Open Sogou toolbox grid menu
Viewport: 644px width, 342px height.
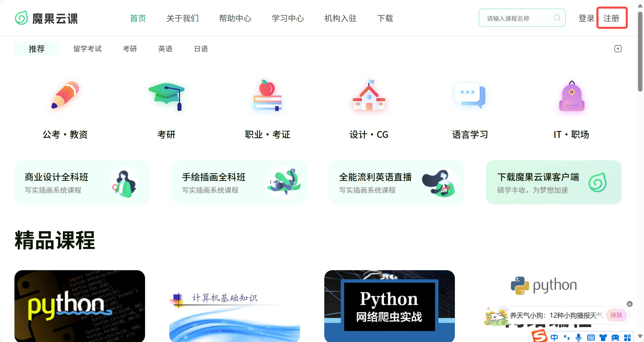(x=627, y=337)
